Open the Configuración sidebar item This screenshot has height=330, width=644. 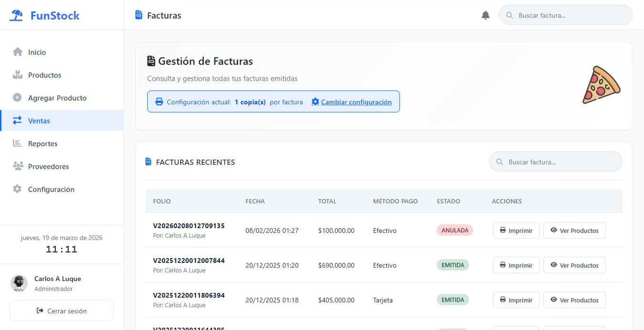(x=51, y=190)
